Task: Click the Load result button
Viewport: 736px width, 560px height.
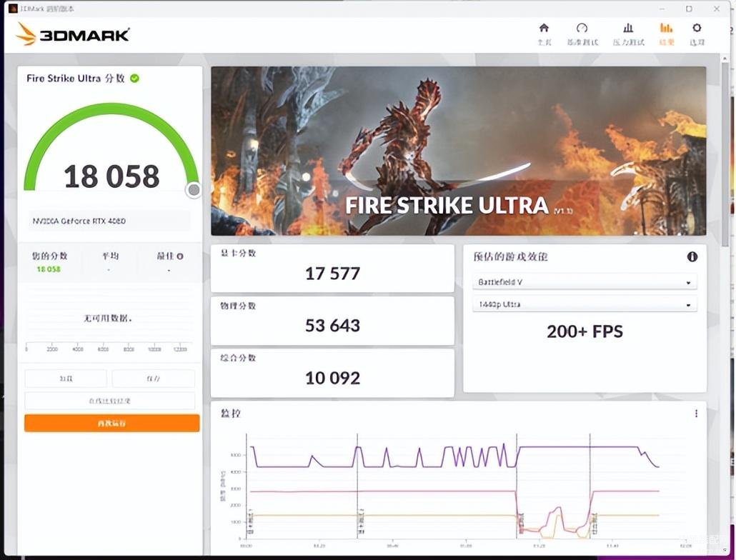Action: [x=66, y=379]
